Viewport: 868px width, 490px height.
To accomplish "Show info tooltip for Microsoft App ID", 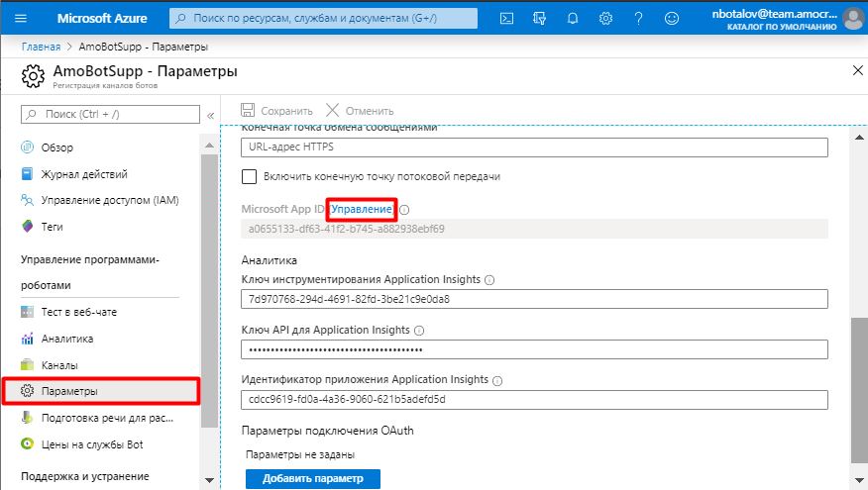I will click(x=404, y=210).
